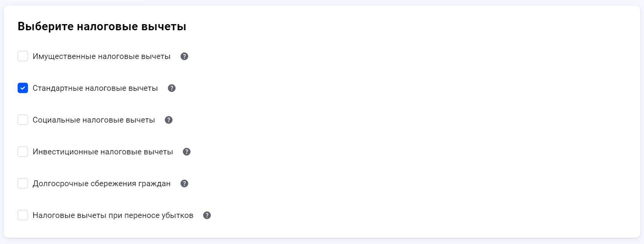Toggle the Налоговые вычеты при переносе убытков checkbox

(23, 215)
